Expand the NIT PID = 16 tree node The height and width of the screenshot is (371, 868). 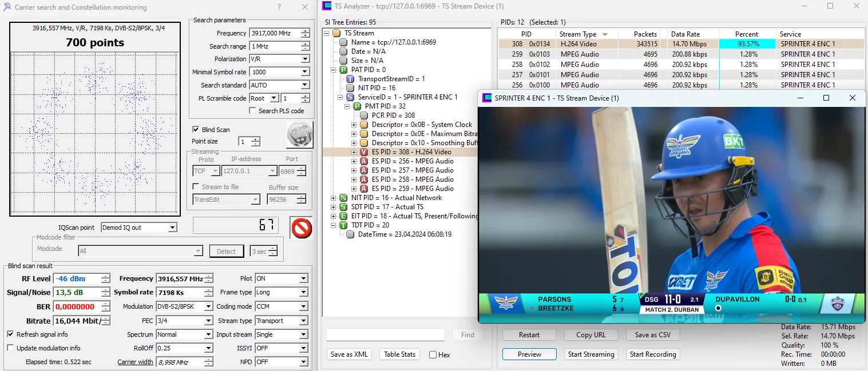[x=334, y=198]
